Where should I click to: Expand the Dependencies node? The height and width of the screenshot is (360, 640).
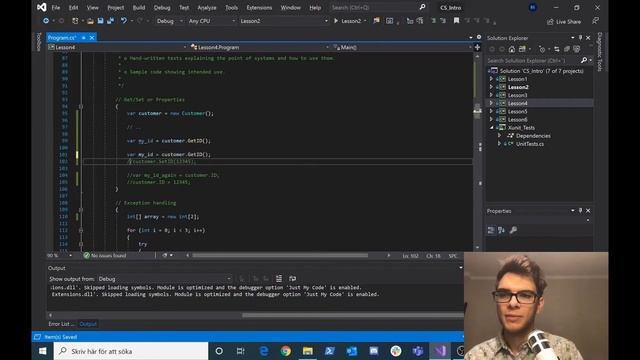(x=499, y=136)
